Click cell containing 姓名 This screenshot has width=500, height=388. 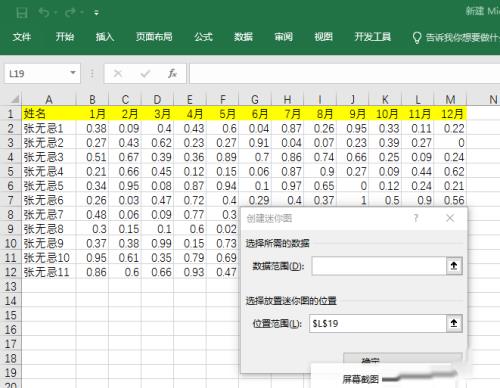(49, 114)
